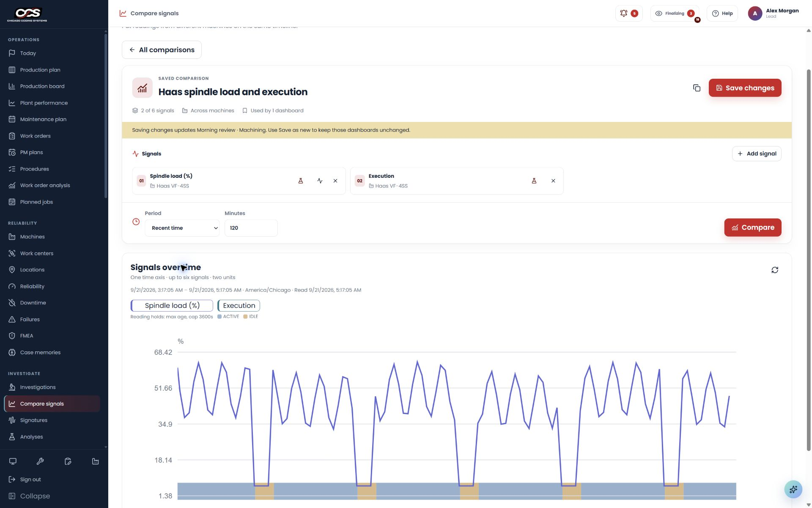Viewport: 812px width, 508px height.
Task: Click the duplicate comparison copy icon
Action: (x=697, y=88)
